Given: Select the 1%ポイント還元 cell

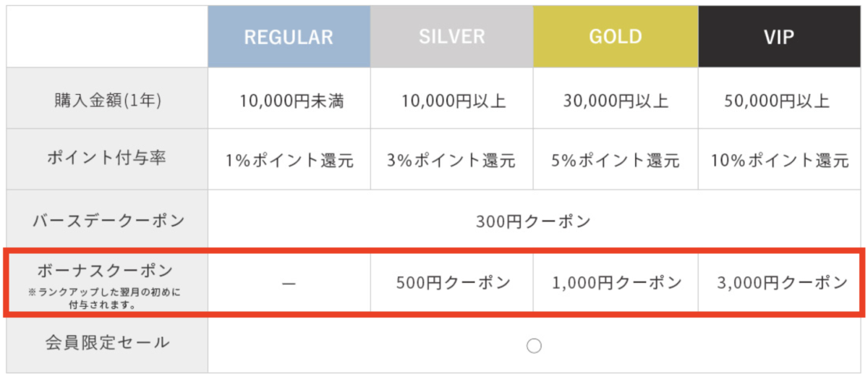Looking at the screenshot, I should 289,160.
